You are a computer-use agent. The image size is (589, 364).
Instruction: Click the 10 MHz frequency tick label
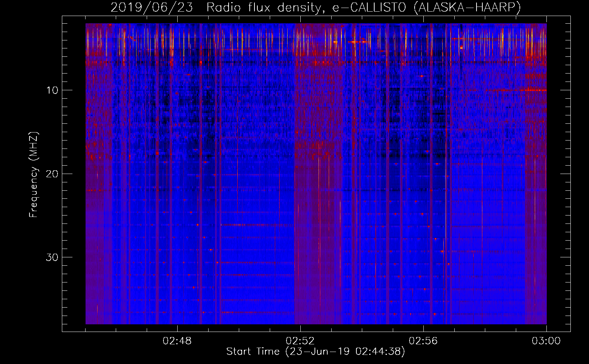coord(52,90)
